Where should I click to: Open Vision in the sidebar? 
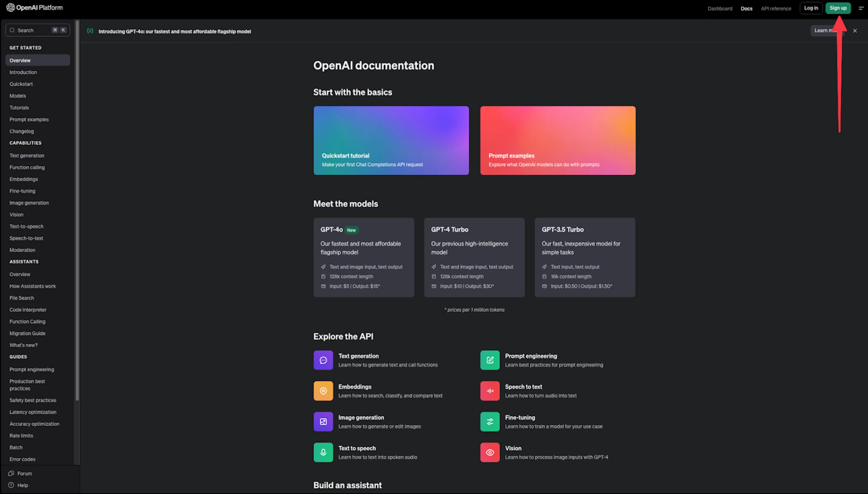pos(16,215)
